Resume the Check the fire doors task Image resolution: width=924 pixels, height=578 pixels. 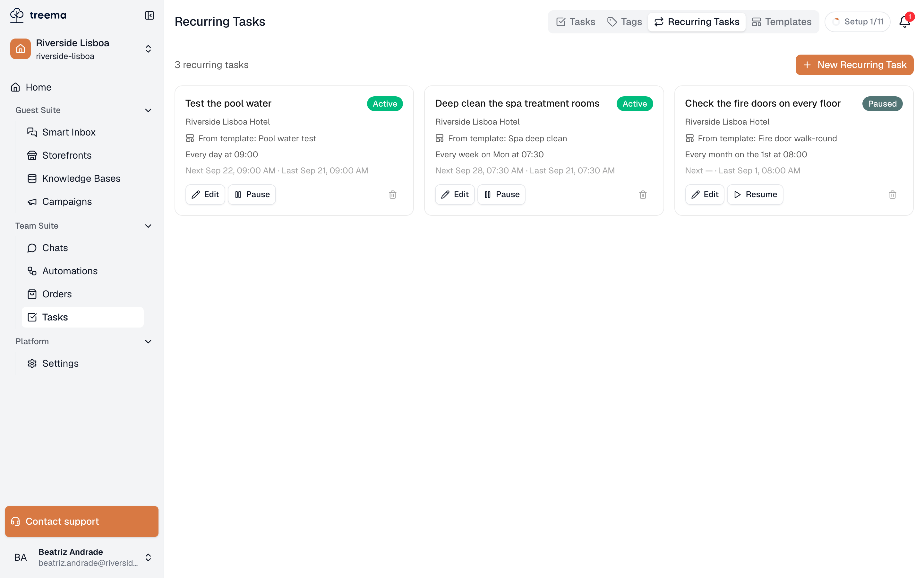coord(755,195)
